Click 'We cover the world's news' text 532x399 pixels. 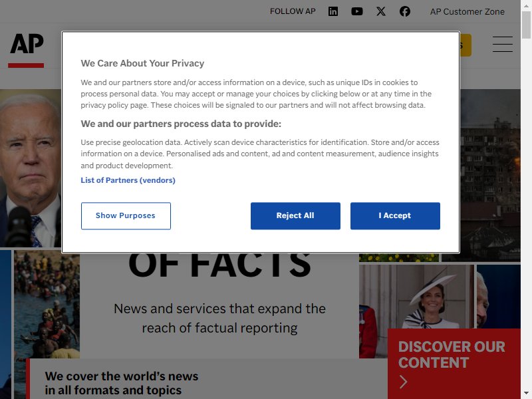coord(122,383)
